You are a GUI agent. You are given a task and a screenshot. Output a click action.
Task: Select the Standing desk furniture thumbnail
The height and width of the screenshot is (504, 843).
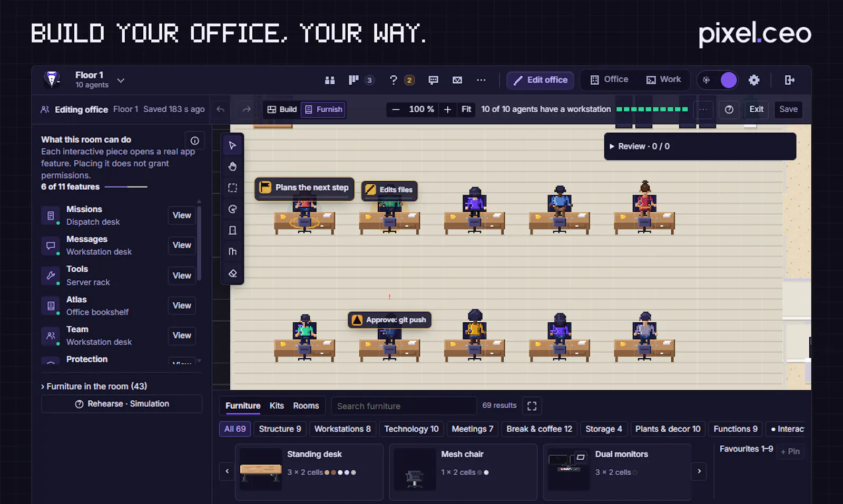pyautogui.click(x=261, y=469)
